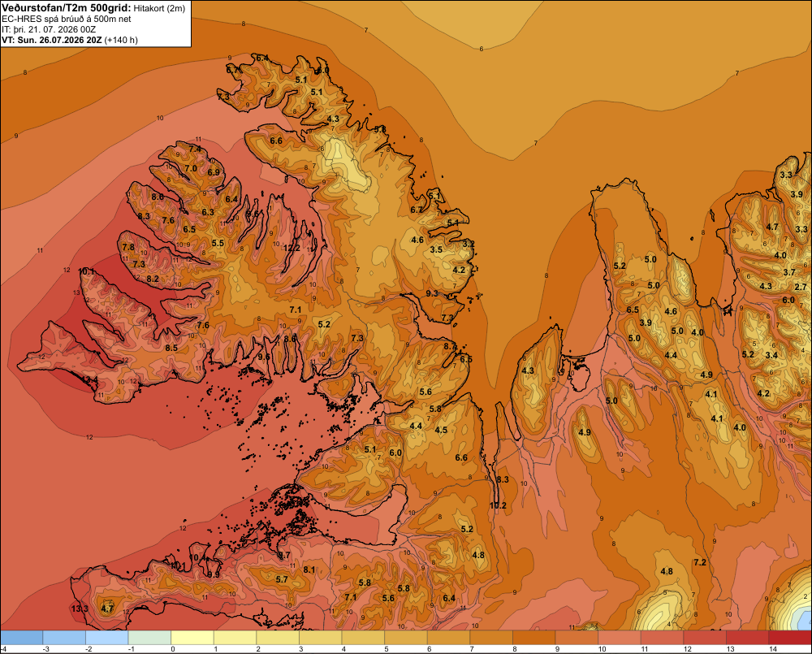Click the 8.2 temperature value
The width and height of the screenshot is (812, 654).
point(153,279)
